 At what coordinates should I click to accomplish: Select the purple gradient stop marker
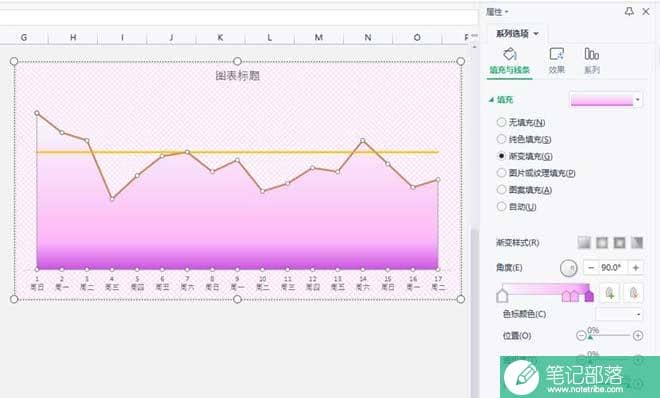[589, 296]
